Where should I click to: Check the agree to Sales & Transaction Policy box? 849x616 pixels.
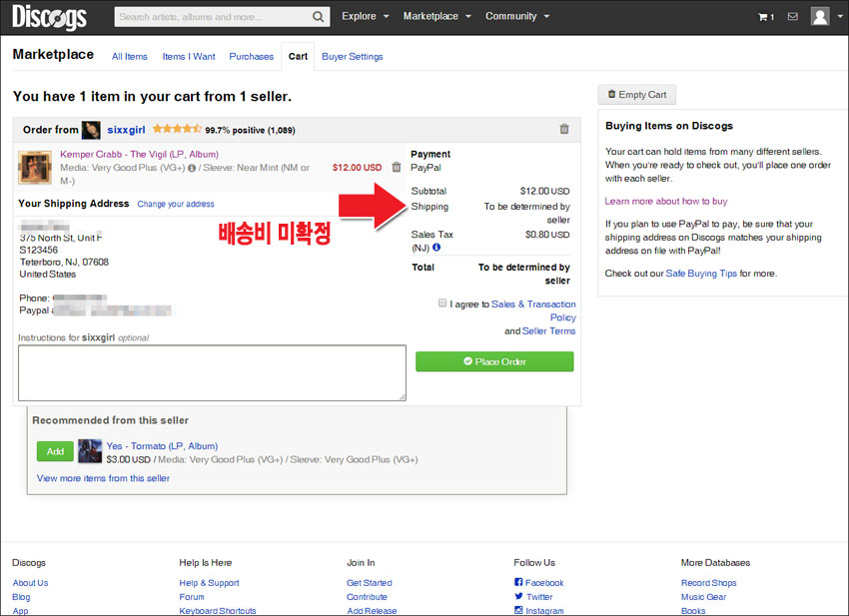(x=442, y=304)
